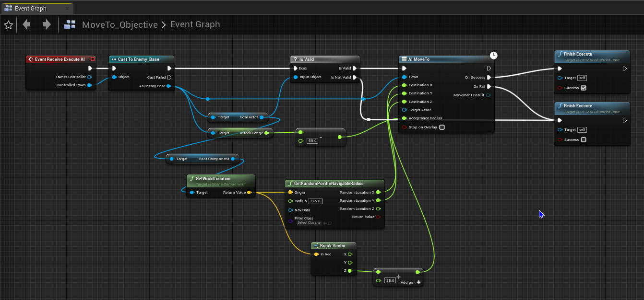This screenshot has height=300, width=644.
Task: Click the Radius 175.0 input field
Action: [315, 201]
